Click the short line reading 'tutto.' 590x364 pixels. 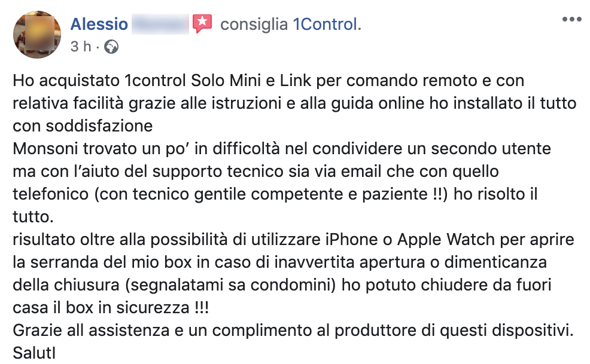point(33,217)
